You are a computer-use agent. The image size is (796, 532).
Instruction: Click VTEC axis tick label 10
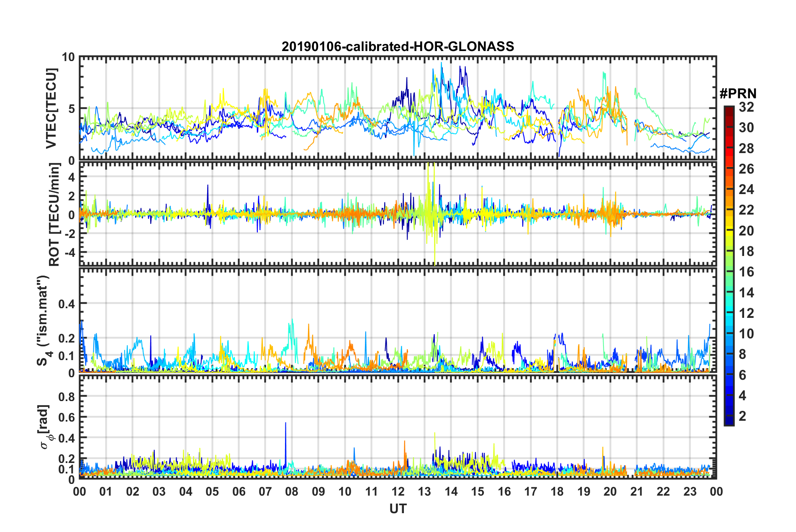68,57
